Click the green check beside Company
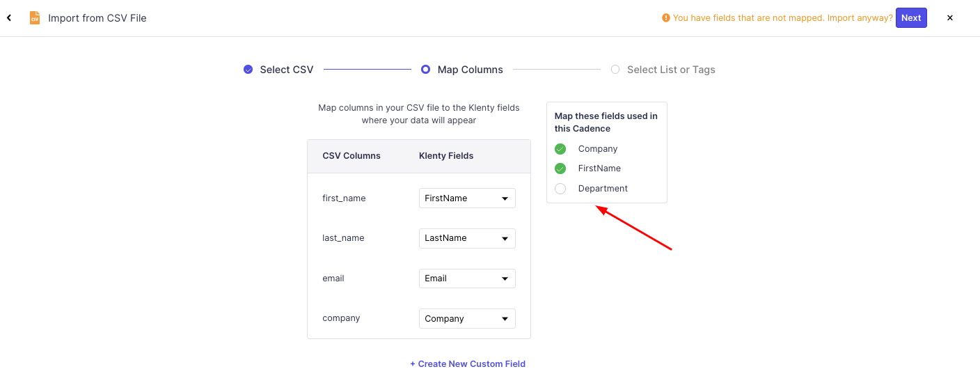The height and width of the screenshot is (376, 980). click(x=560, y=149)
